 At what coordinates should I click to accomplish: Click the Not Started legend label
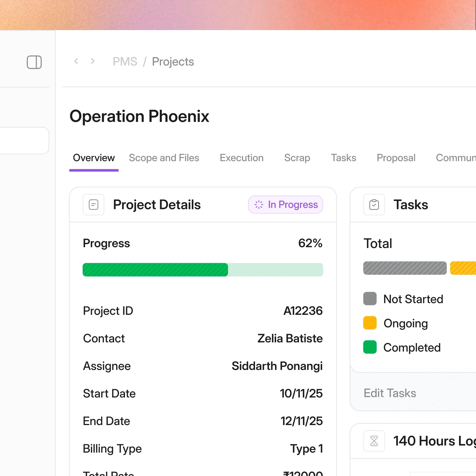pyautogui.click(x=413, y=299)
